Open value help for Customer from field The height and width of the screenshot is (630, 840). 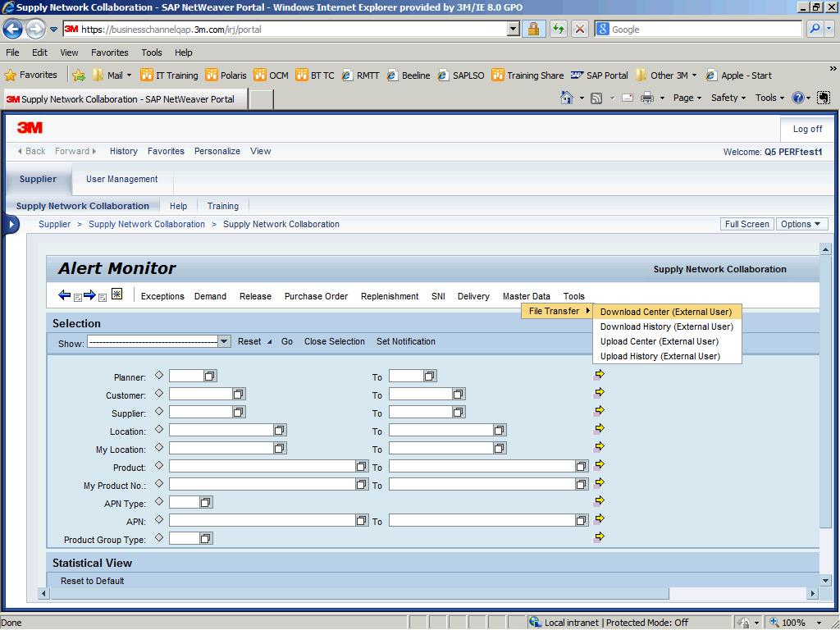pos(239,395)
